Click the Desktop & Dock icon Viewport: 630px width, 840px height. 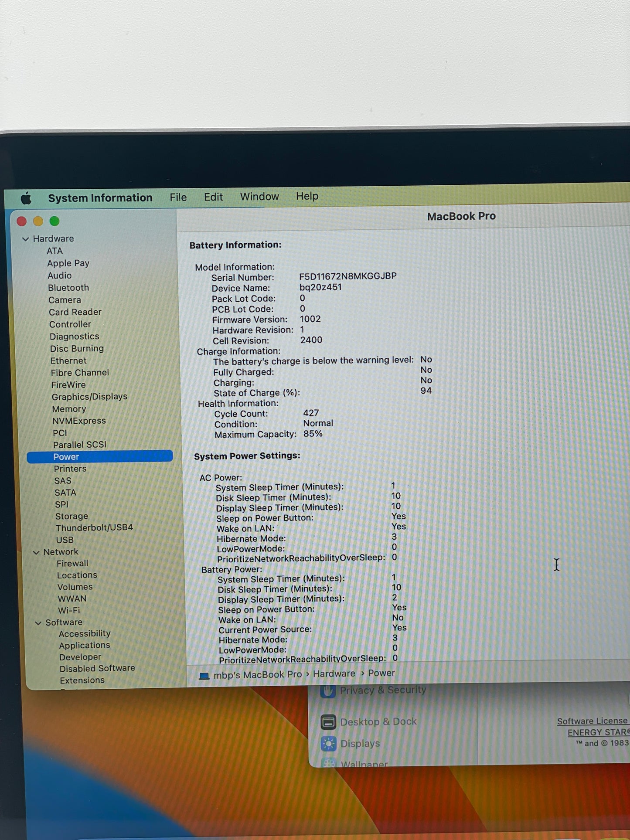tap(328, 722)
